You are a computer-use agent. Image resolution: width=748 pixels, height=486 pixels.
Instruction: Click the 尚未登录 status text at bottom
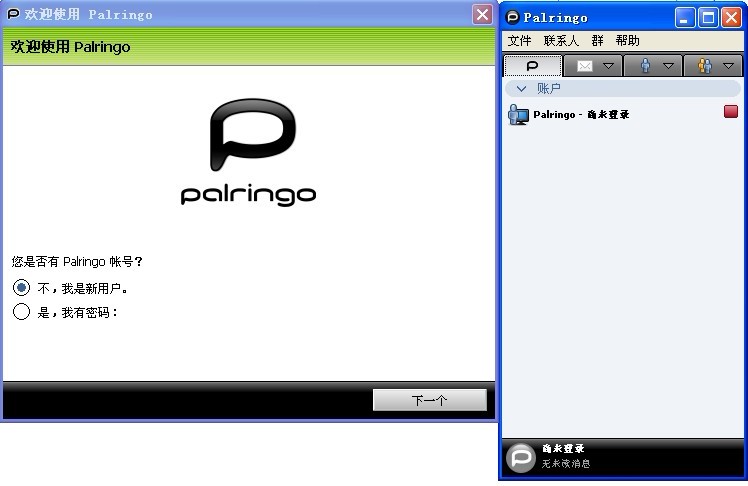pyautogui.click(x=563, y=449)
